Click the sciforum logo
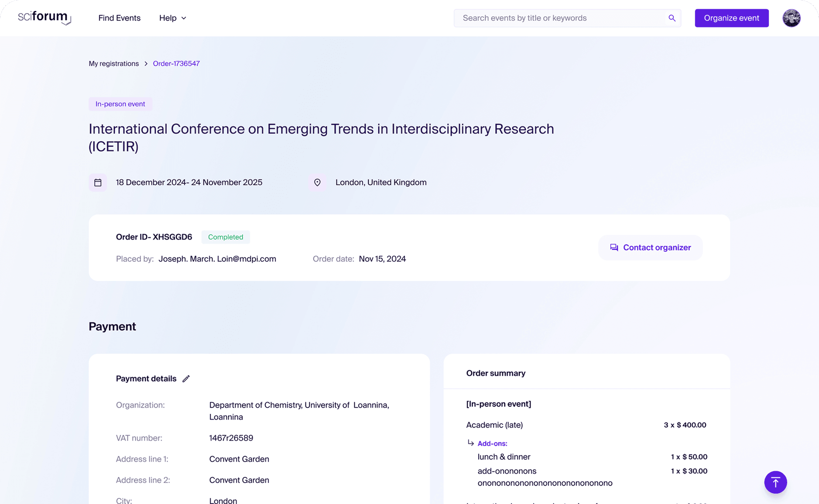 tap(44, 18)
